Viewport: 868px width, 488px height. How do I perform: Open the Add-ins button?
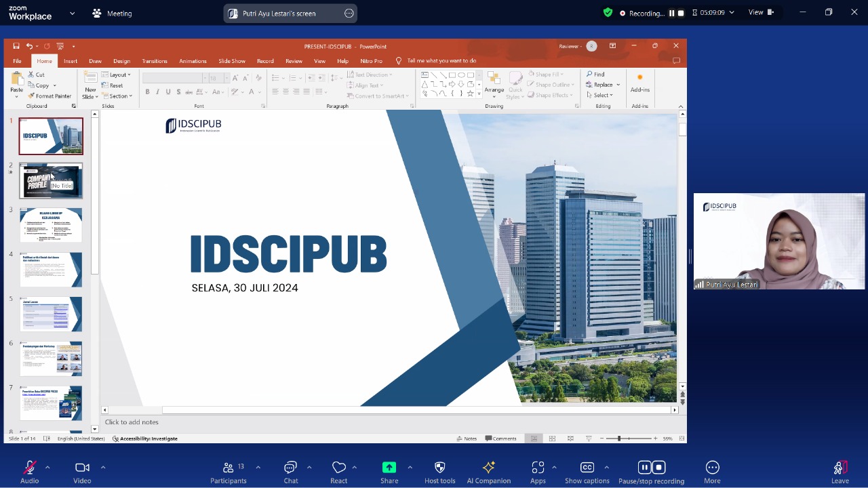[x=639, y=83]
